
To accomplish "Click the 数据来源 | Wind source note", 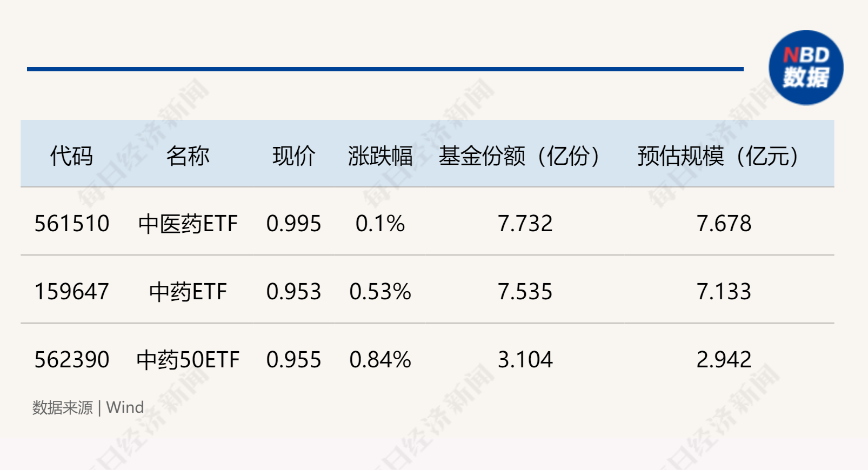I will pos(88,407).
